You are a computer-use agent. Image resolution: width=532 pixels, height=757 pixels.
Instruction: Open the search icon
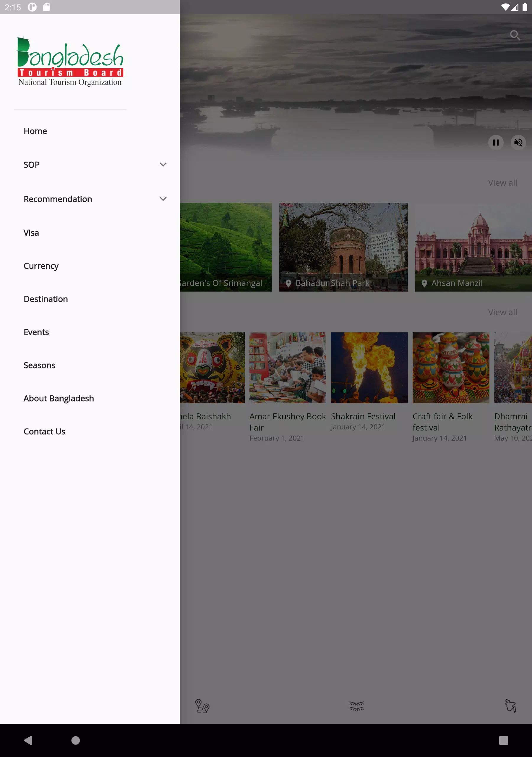pos(515,35)
